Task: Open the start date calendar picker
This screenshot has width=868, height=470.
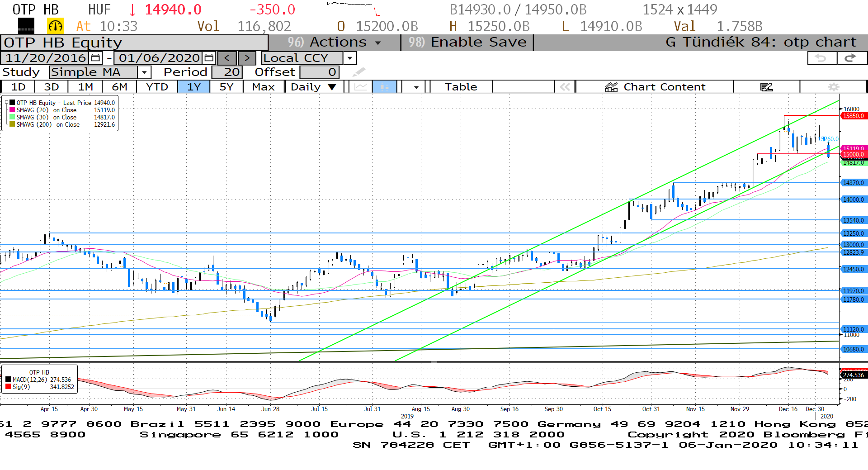Action: 95,58
